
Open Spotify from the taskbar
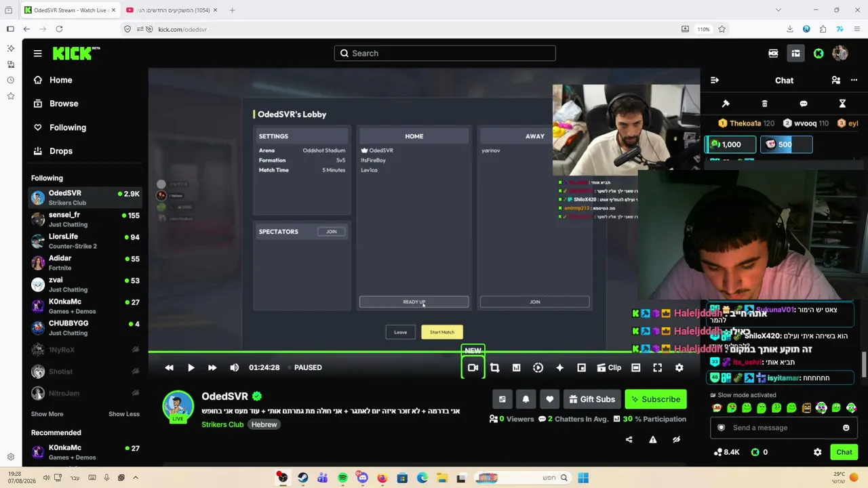(342, 478)
